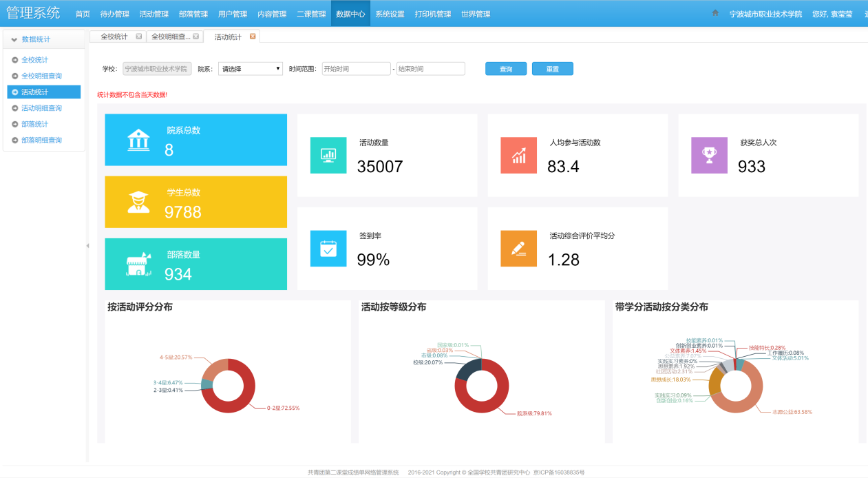Click the golden 思想成长 donut slice

(x=715, y=380)
